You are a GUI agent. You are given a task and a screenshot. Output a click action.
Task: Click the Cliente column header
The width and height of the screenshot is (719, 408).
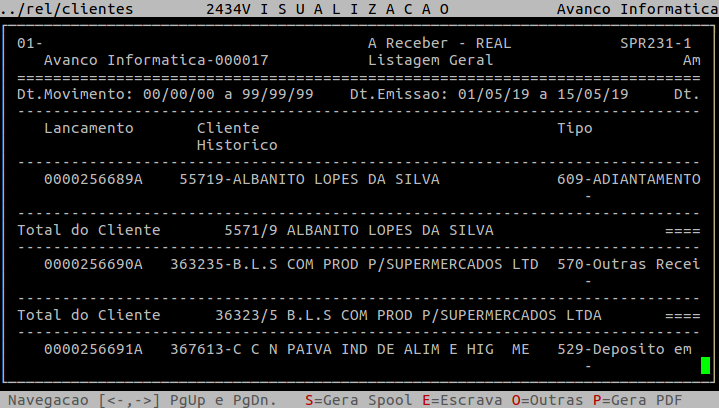coord(228,128)
